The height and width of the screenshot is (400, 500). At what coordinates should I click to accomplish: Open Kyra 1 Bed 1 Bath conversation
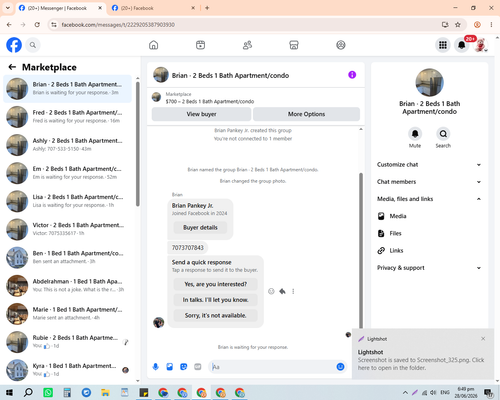tap(68, 370)
